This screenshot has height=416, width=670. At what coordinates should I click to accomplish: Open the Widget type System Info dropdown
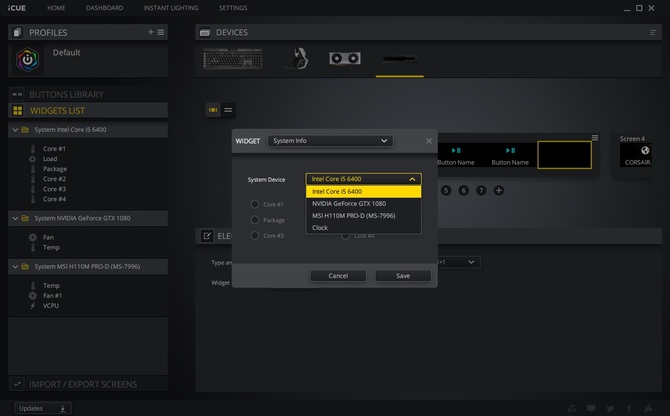(x=330, y=141)
